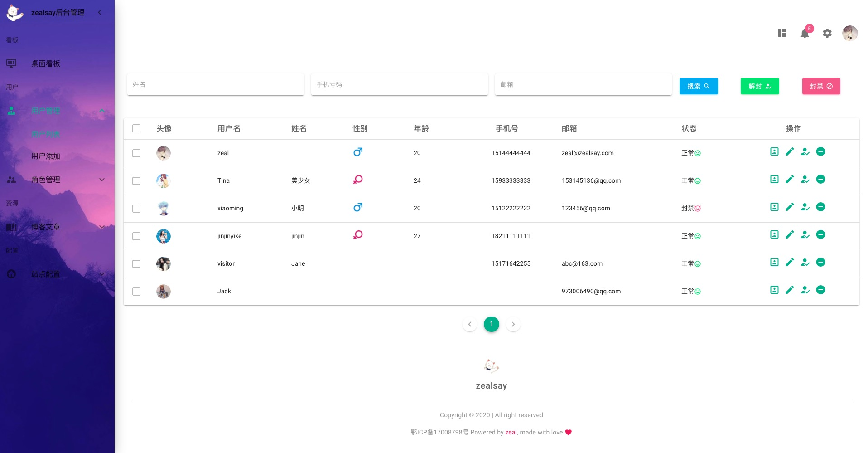Screen dimensions: 868x453
Task: Open the profile avatar in top-right corner
Action: point(850,33)
